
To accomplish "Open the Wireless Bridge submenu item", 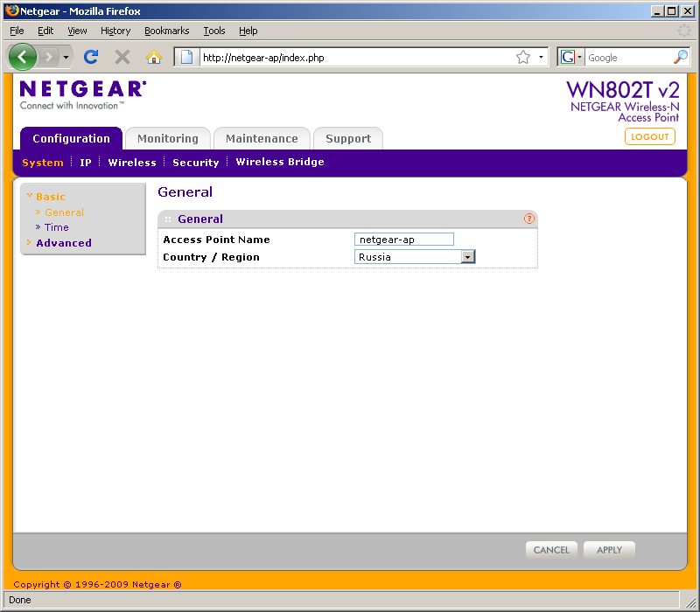I will (x=279, y=162).
